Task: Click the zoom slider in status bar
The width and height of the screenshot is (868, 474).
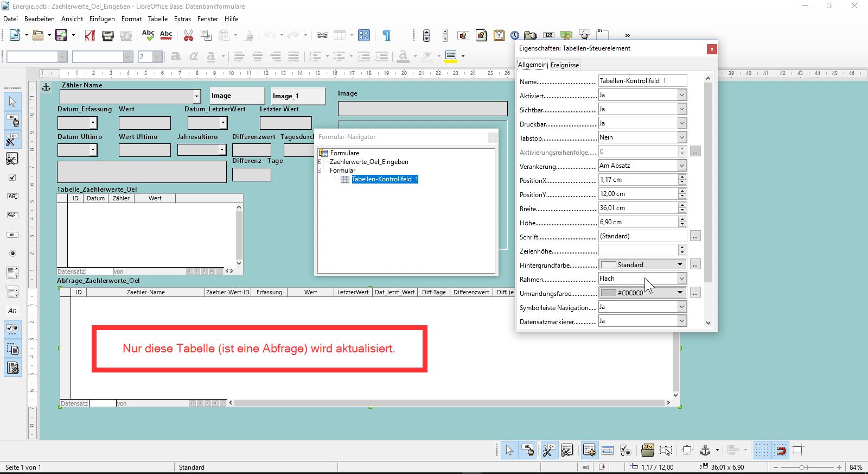Action: tap(807, 467)
